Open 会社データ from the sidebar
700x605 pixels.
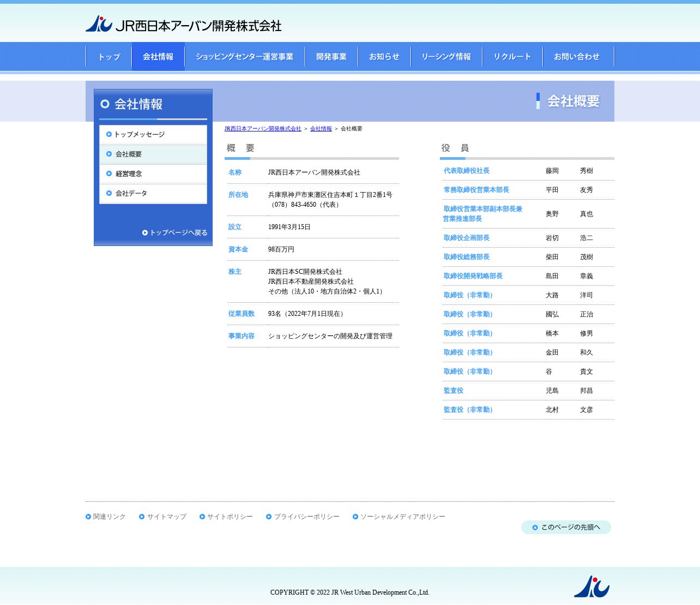pyautogui.click(x=153, y=194)
